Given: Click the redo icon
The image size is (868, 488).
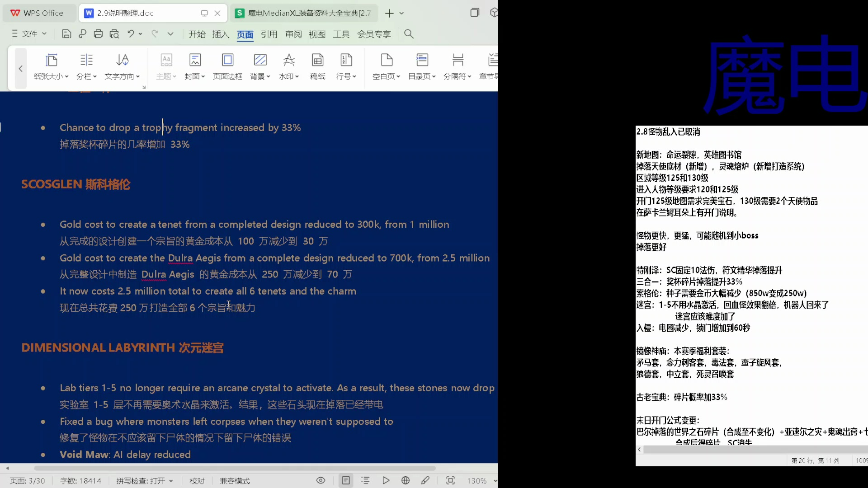Looking at the screenshot, I should (x=155, y=34).
